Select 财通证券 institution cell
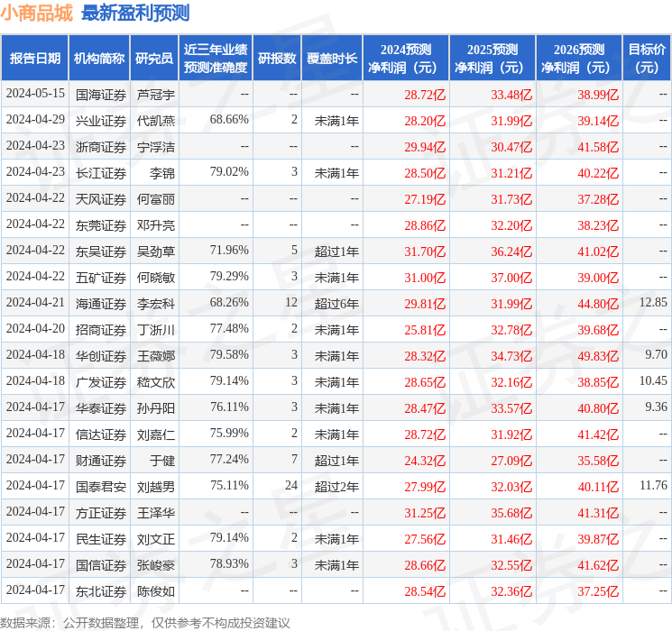The width and height of the screenshot is (672, 631). (x=101, y=461)
